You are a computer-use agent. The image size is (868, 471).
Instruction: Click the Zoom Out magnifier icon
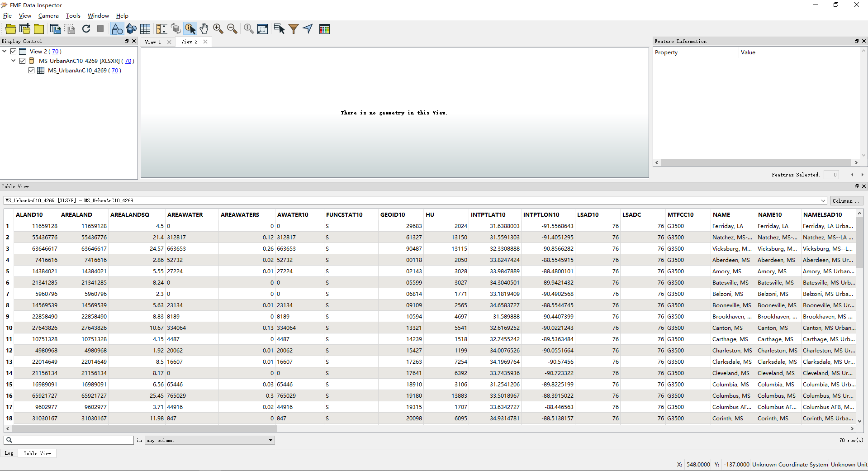point(232,29)
